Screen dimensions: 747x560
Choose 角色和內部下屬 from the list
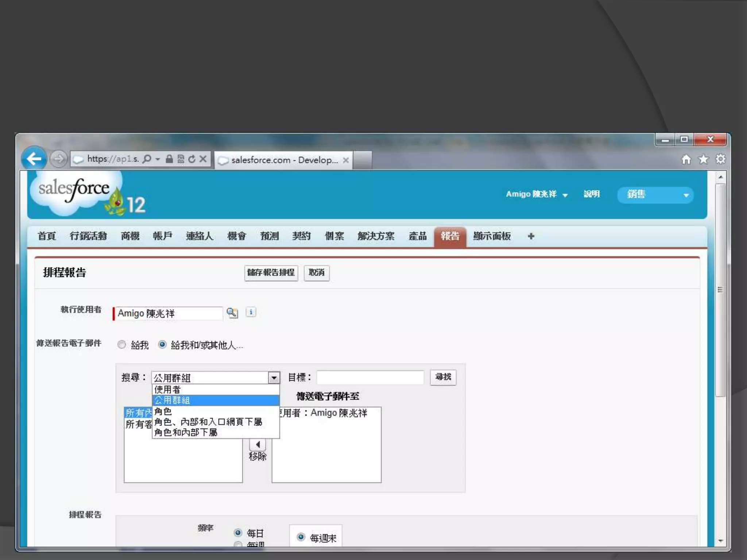coord(186,432)
